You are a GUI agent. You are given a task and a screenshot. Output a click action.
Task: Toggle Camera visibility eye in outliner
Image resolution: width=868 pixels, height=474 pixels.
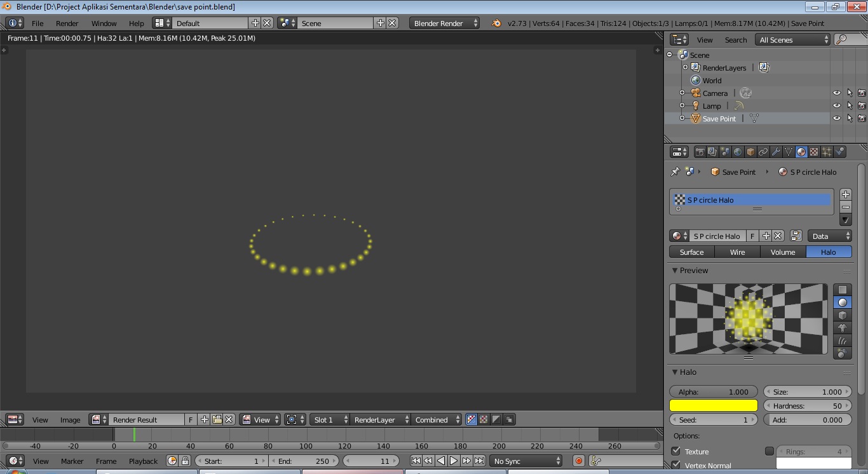click(x=836, y=93)
